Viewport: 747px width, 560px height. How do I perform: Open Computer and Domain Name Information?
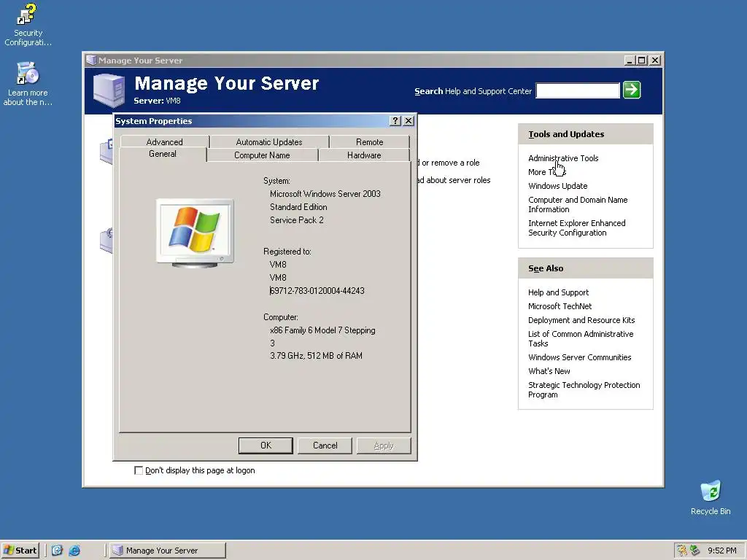tap(578, 204)
